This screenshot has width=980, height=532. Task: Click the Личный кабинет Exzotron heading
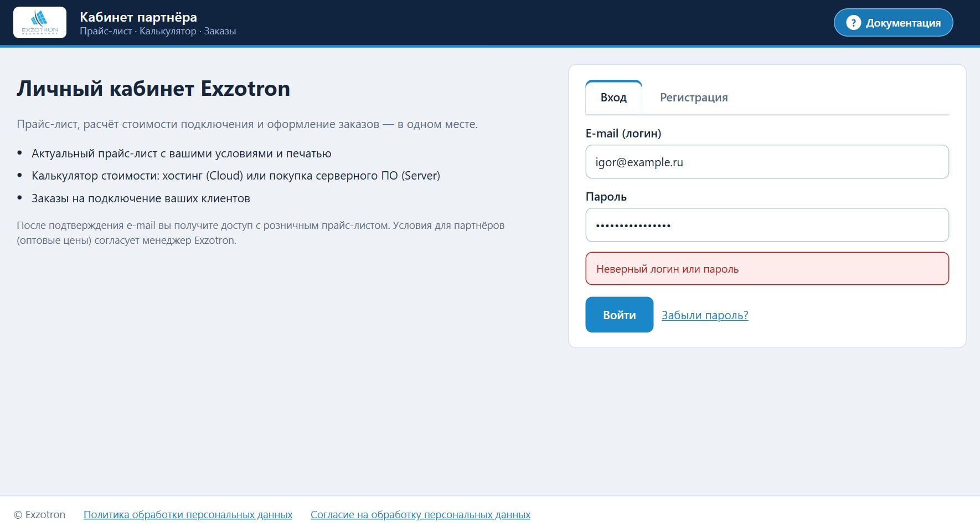153,89
